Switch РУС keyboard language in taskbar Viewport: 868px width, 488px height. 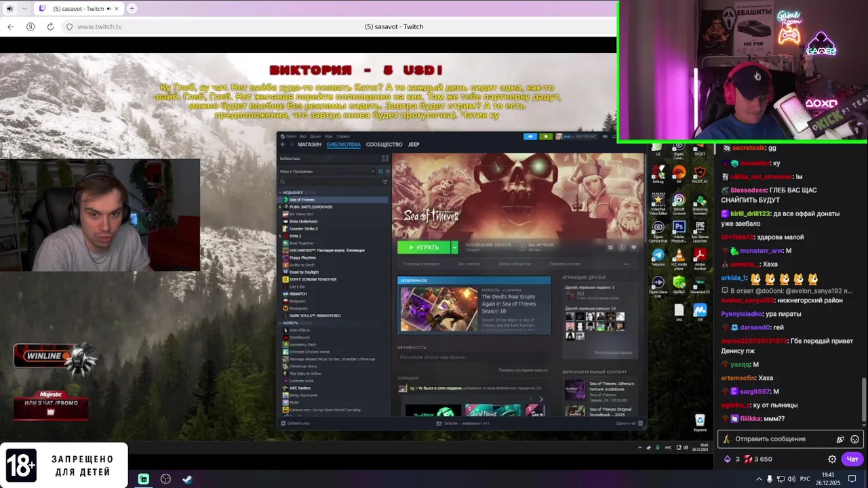805,479
